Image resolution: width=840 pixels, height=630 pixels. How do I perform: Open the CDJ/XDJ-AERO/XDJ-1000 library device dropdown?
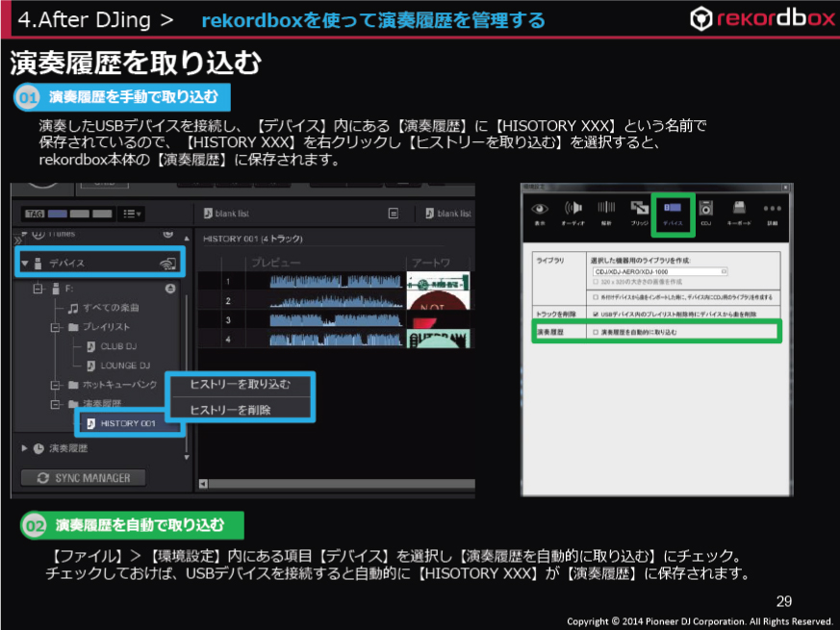click(659, 271)
